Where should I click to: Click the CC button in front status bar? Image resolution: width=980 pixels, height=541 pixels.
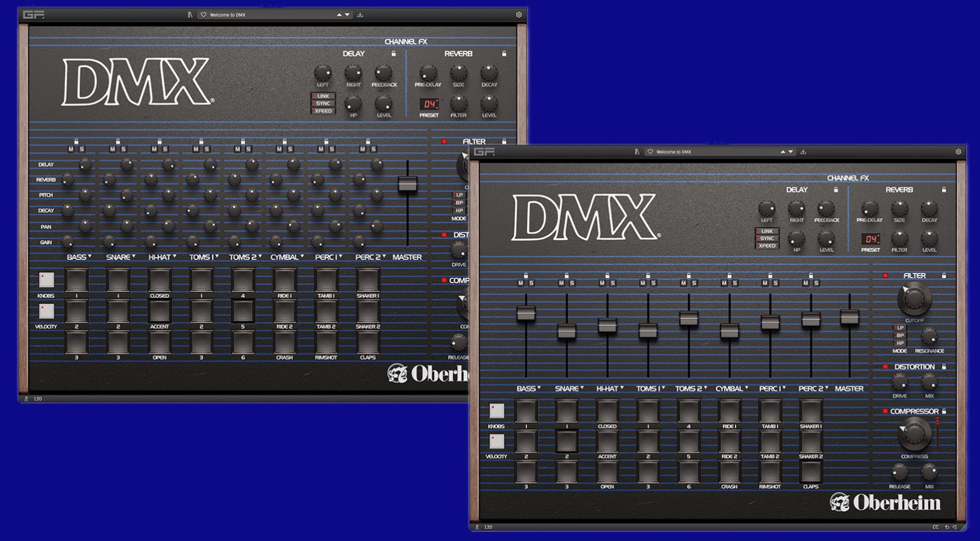pyautogui.click(x=936, y=528)
